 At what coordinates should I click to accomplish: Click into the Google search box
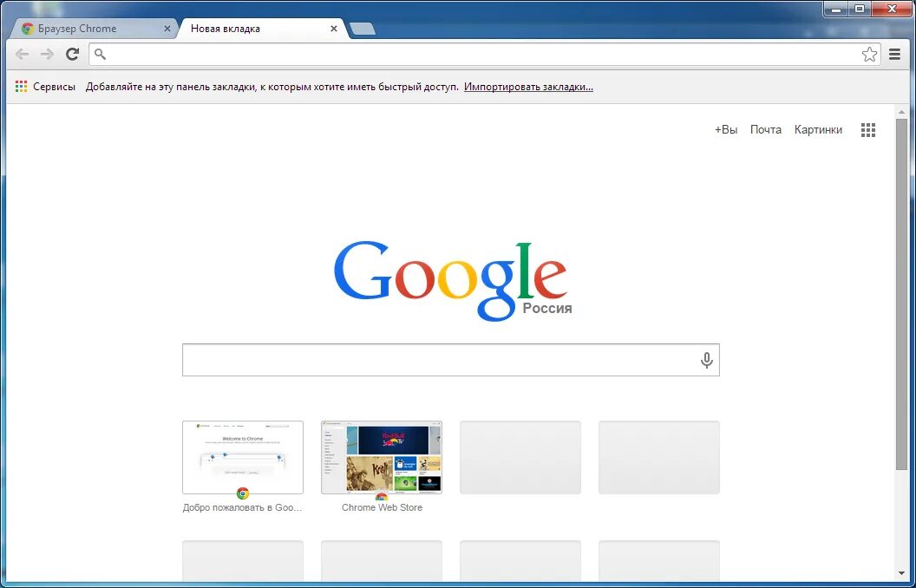[x=450, y=360]
